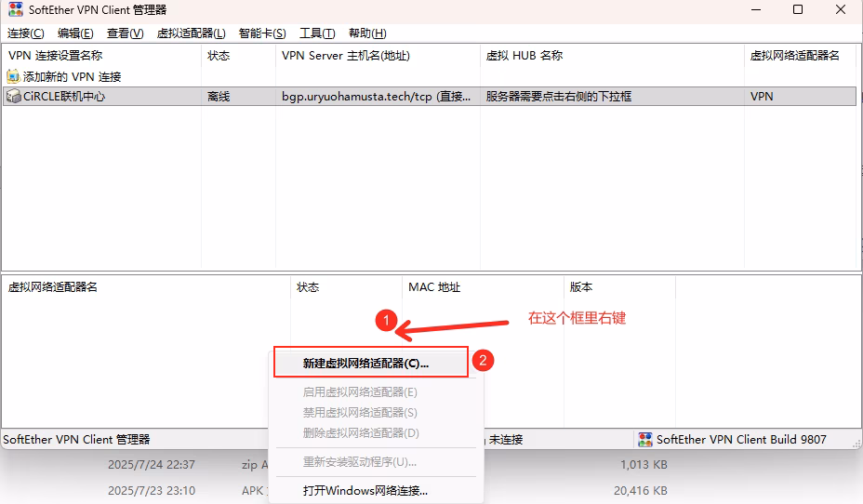Open the 编辑(E) menu
The height and width of the screenshot is (504, 863).
point(75,33)
